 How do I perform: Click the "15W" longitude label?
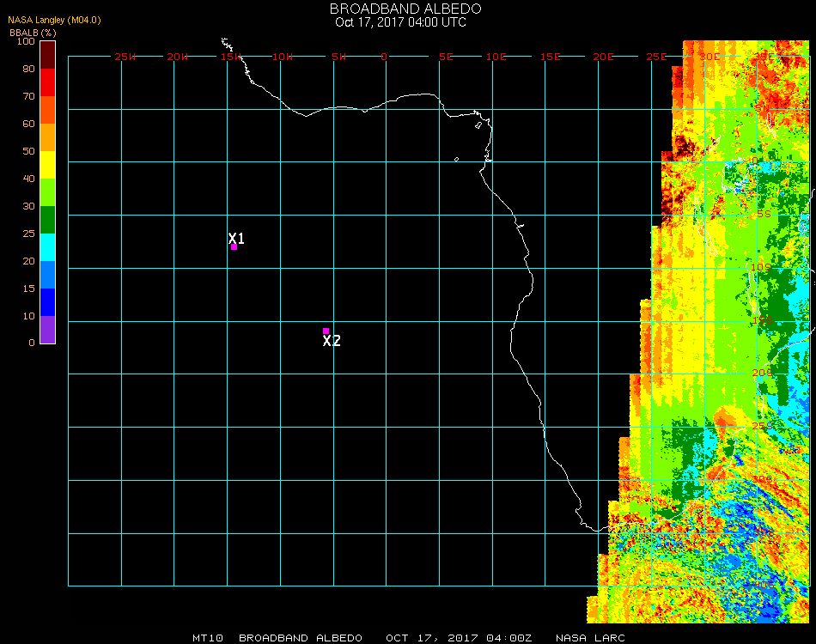click(231, 57)
